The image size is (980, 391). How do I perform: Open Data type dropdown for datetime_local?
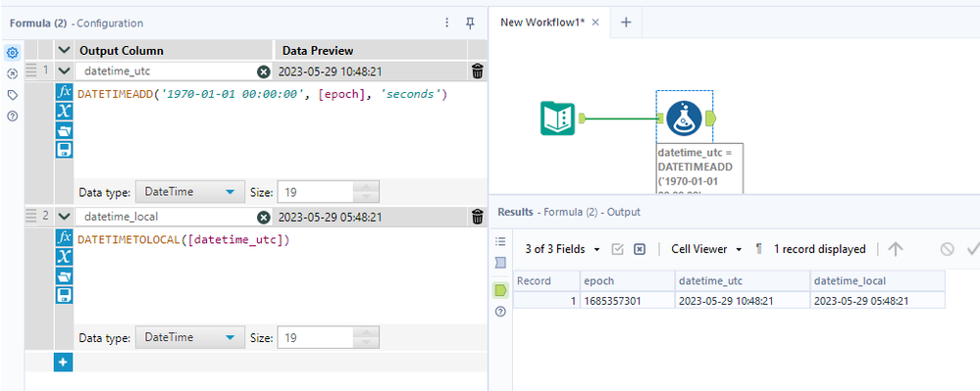pyautogui.click(x=190, y=337)
